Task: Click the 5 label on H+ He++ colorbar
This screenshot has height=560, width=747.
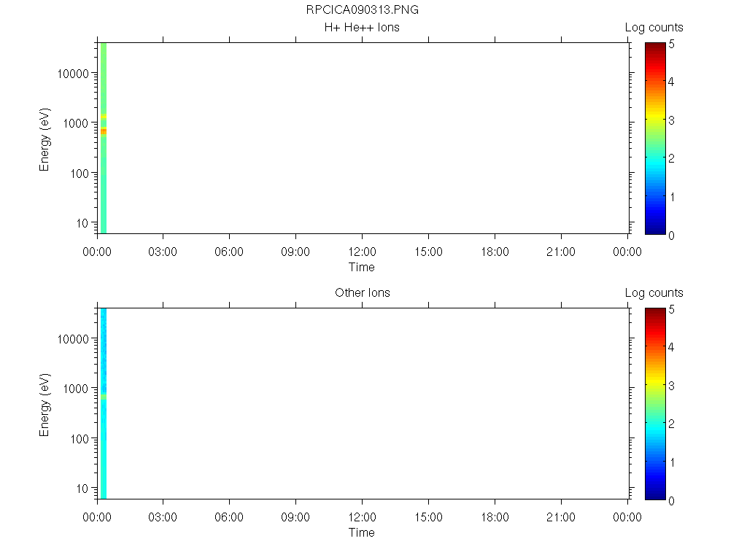Action: coord(671,44)
